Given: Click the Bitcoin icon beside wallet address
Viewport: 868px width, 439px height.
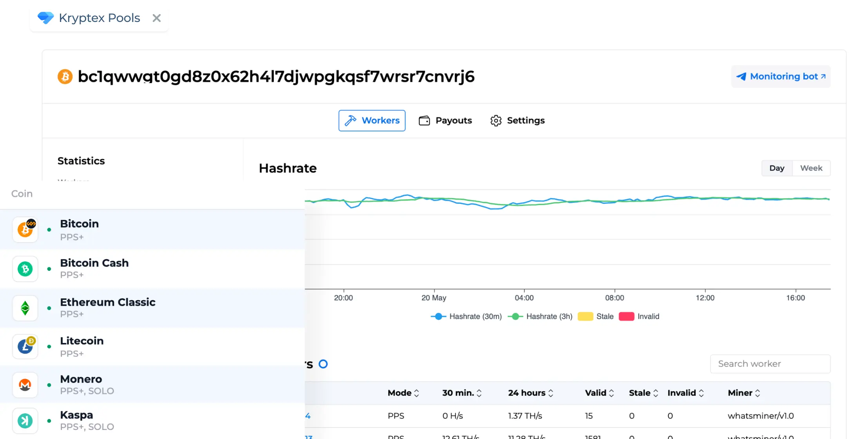Looking at the screenshot, I should click(65, 76).
